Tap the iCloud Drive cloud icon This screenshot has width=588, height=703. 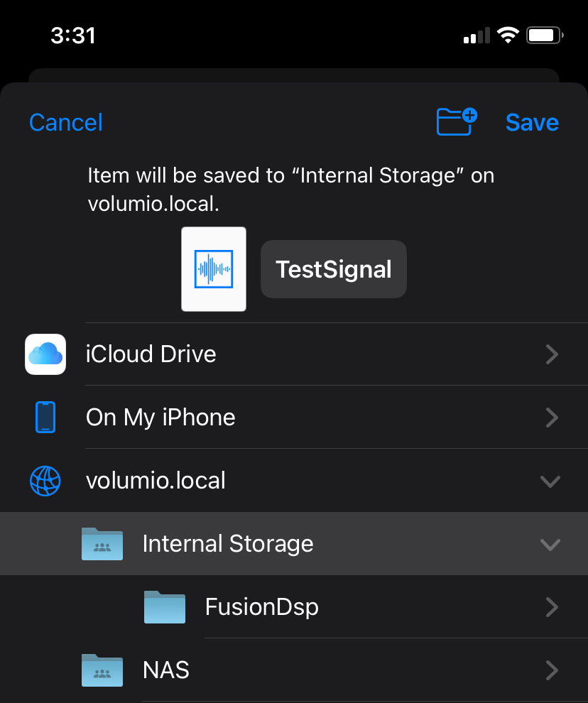(45, 354)
